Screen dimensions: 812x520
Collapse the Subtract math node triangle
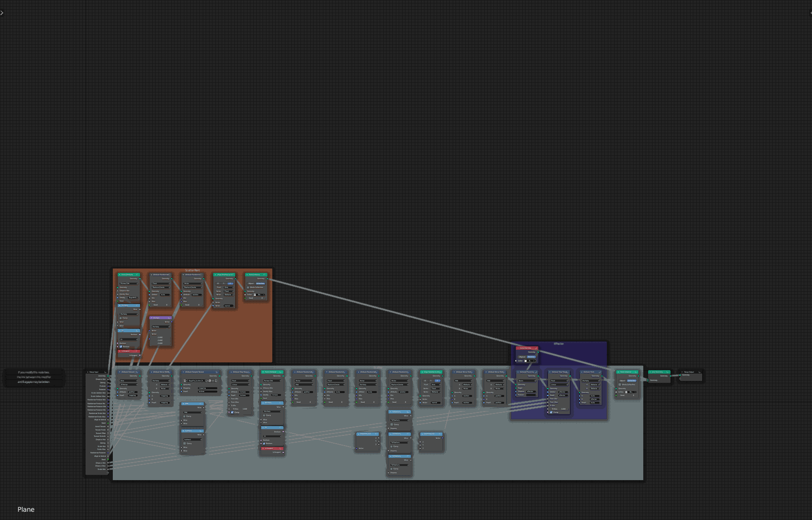pos(183,431)
